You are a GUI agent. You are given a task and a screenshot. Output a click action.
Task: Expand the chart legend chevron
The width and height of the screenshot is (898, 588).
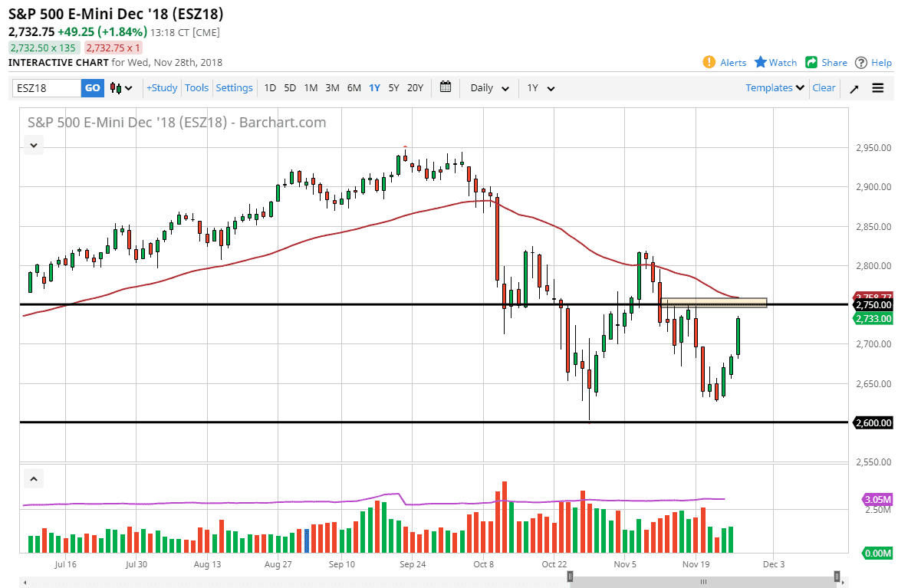pyautogui.click(x=33, y=145)
